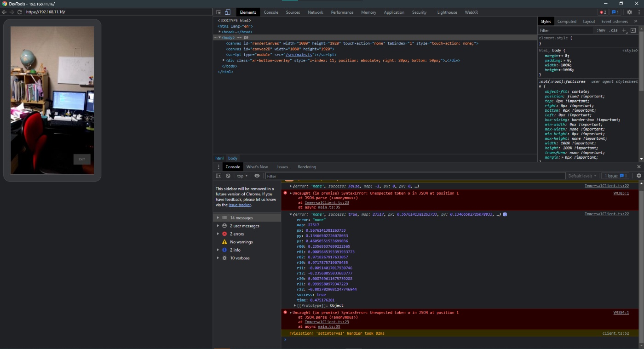Image resolution: width=644 pixels, height=349 pixels.
Task: Follow the issue tracker link
Action: [239, 205]
